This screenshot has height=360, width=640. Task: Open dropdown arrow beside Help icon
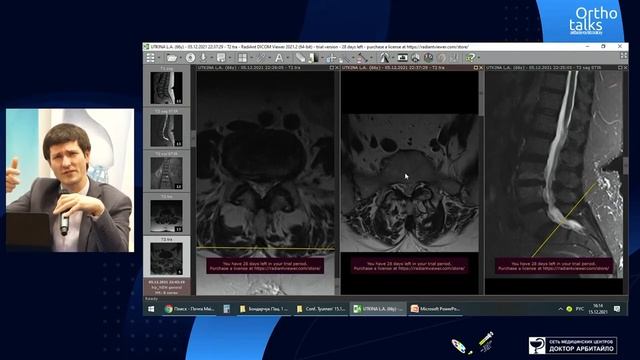coord(479,58)
